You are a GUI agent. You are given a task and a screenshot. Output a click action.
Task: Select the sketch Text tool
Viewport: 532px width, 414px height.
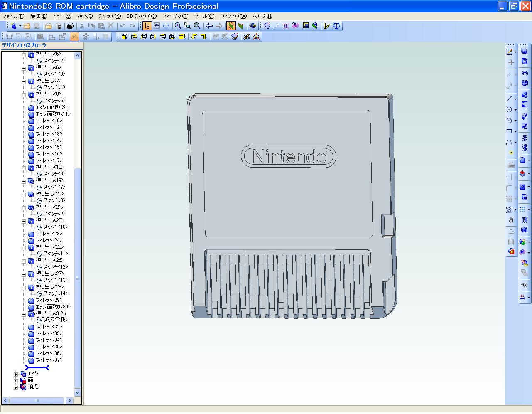510,220
